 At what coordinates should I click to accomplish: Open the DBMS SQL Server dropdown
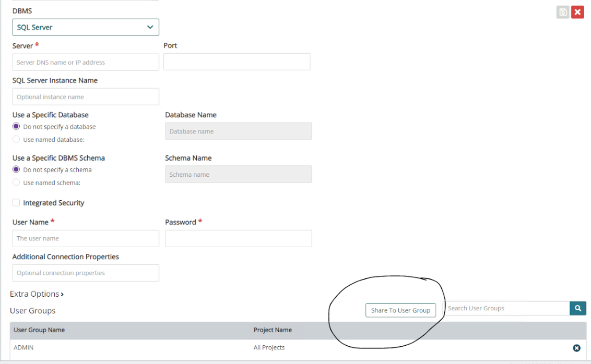tap(86, 27)
